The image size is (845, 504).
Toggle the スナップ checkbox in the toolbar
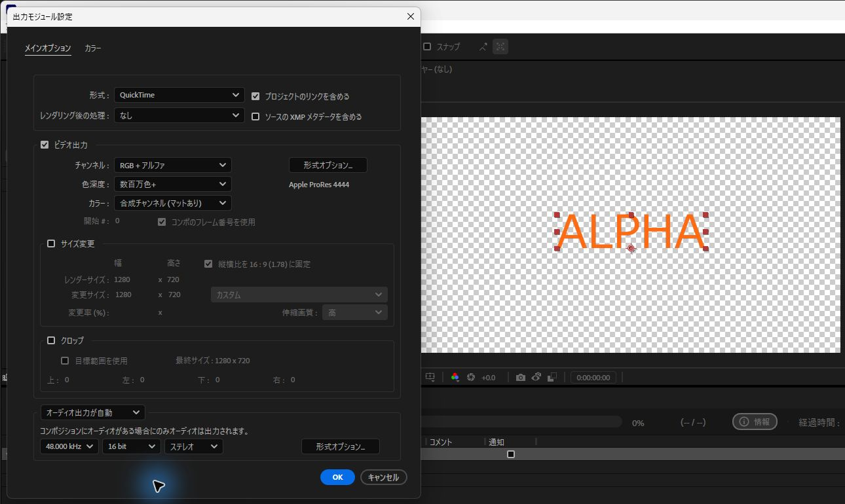[427, 46]
